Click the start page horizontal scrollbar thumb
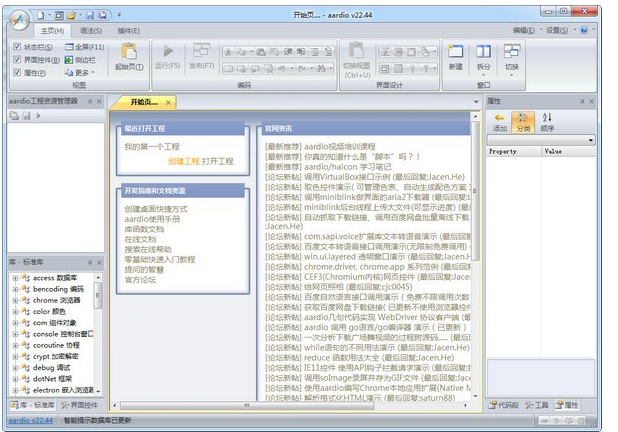618x432 pixels. click(247, 405)
